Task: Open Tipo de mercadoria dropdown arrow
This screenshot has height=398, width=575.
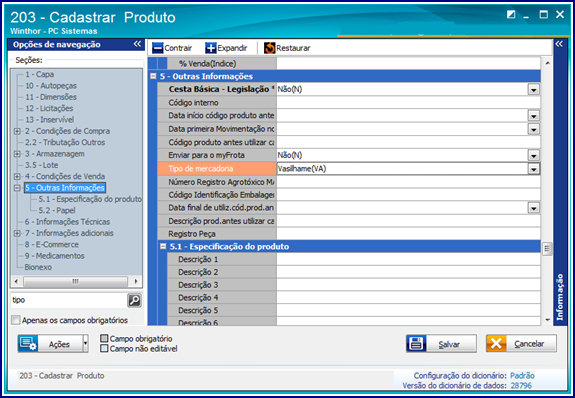Action: click(x=534, y=169)
